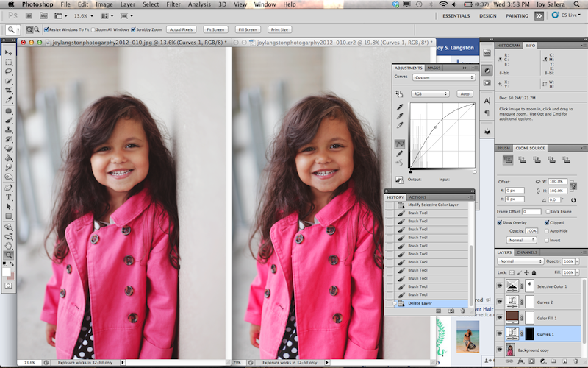Toggle the Clipped checkbox
Screen dimensions: 588x368
pyautogui.click(x=547, y=223)
